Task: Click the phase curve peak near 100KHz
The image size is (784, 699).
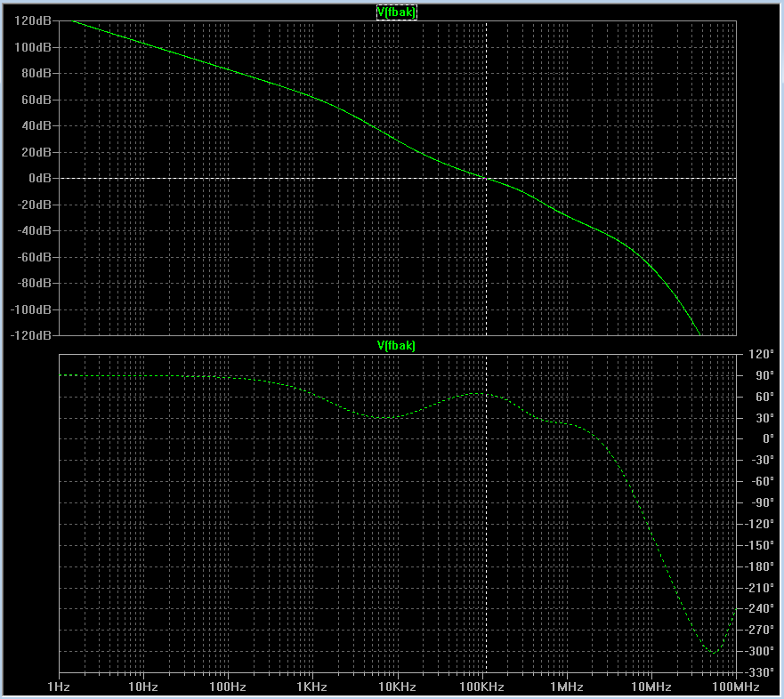Action: coord(479,394)
